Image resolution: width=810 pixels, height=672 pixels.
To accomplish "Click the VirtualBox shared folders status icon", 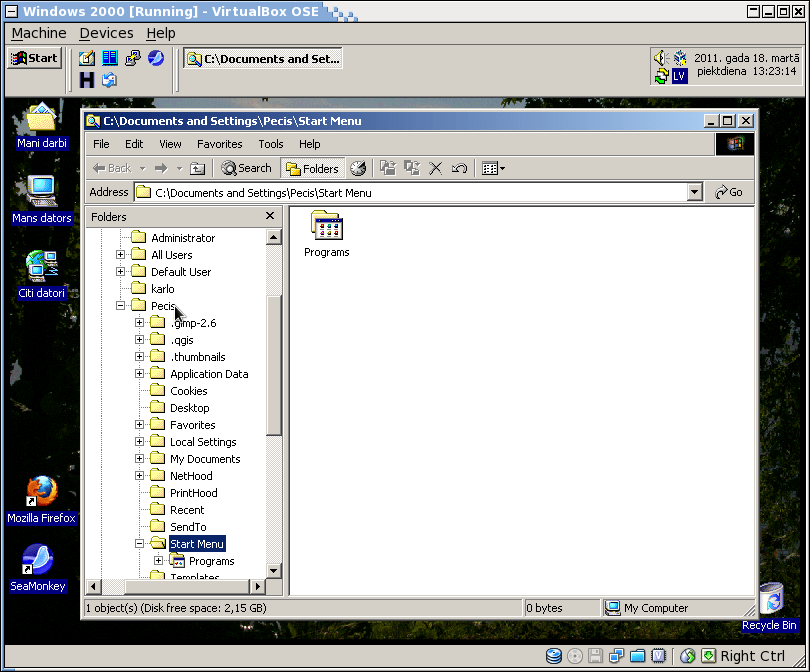I will (637, 656).
